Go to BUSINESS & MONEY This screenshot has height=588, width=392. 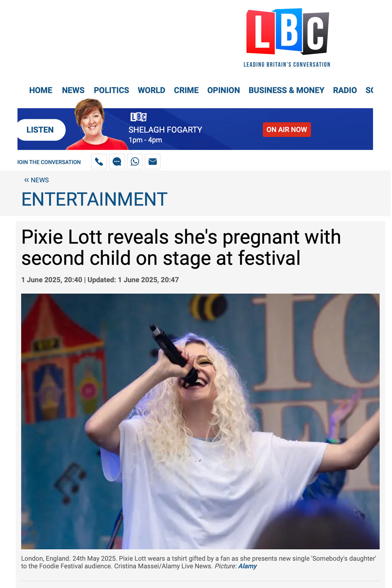(286, 90)
